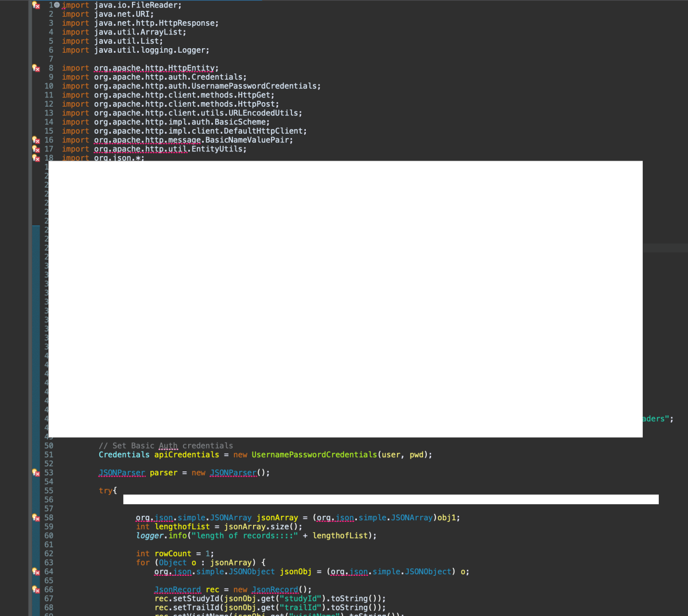This screenshot has height=616, width=688.
Task: Click the "trailId" string literal
Action: click(x=300, y=607)
